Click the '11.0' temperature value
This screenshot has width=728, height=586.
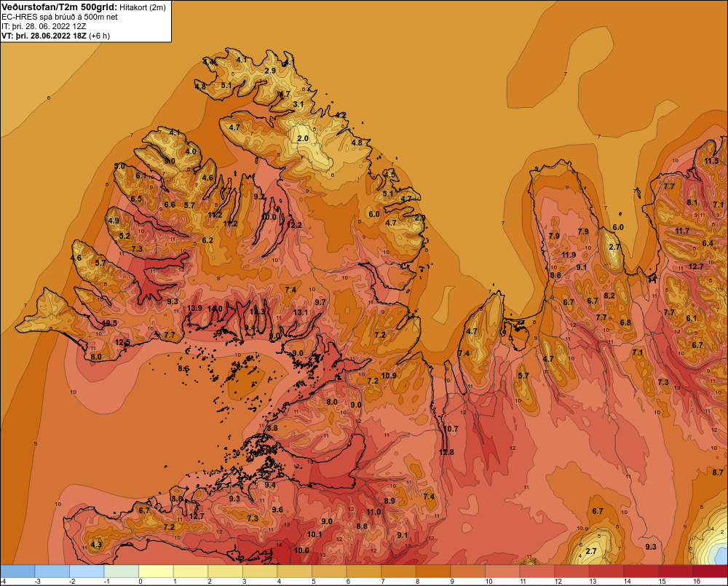point(373,512)
